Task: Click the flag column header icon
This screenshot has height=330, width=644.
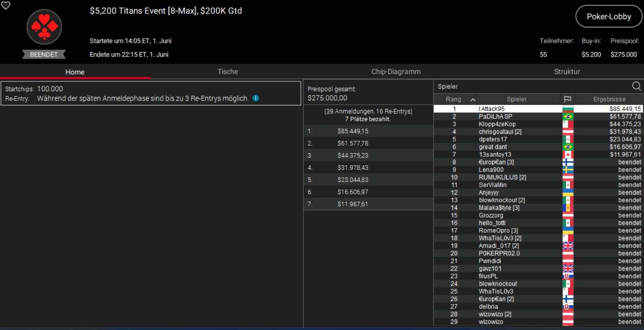Action: (567, 99)
